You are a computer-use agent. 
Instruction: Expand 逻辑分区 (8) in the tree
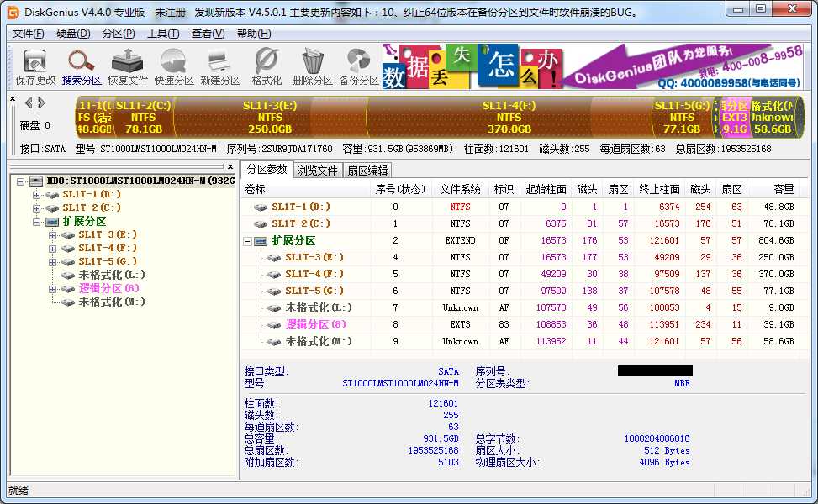click(52, 289)
